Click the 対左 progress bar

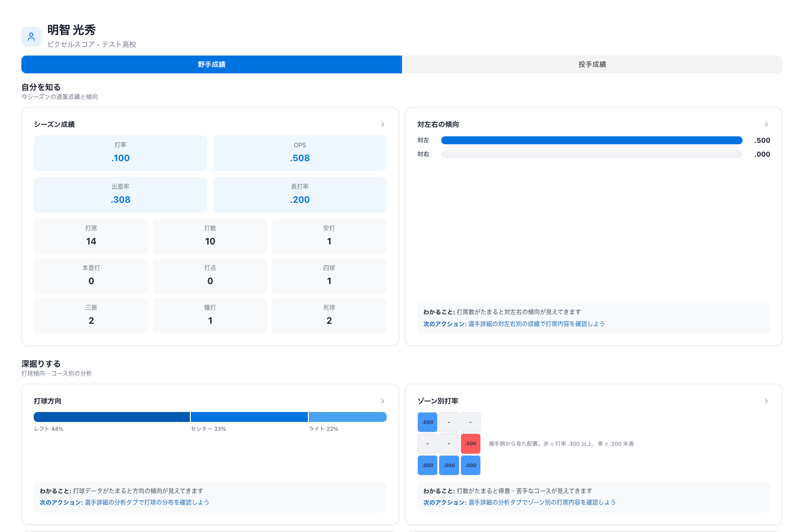592,140
